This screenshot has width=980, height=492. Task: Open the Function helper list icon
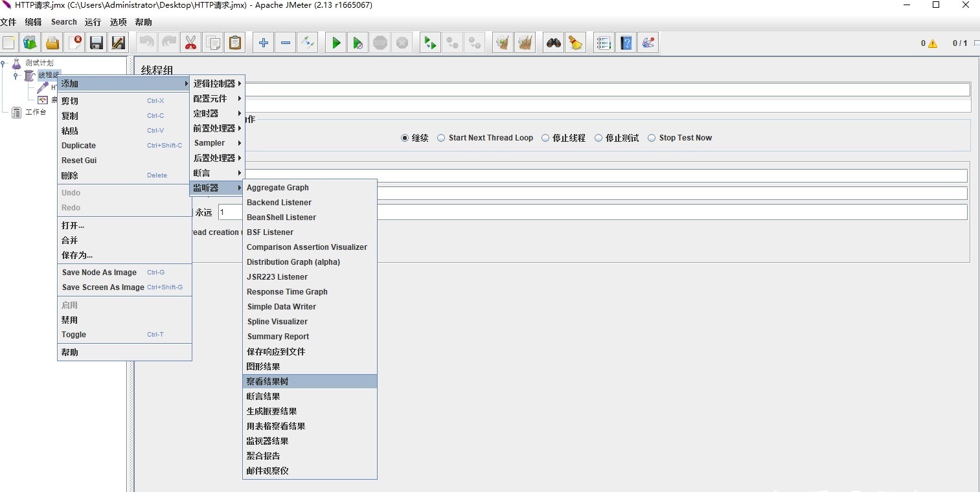tap(604, 43)
